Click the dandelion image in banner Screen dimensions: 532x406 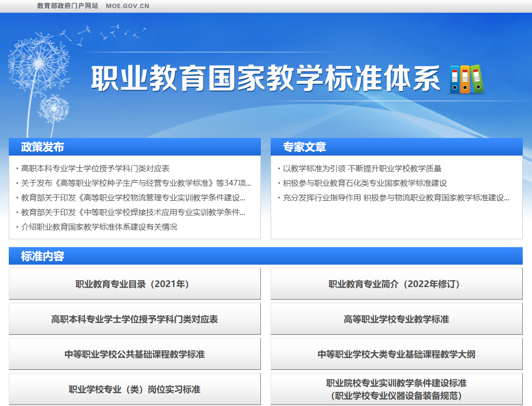[38, 73]
